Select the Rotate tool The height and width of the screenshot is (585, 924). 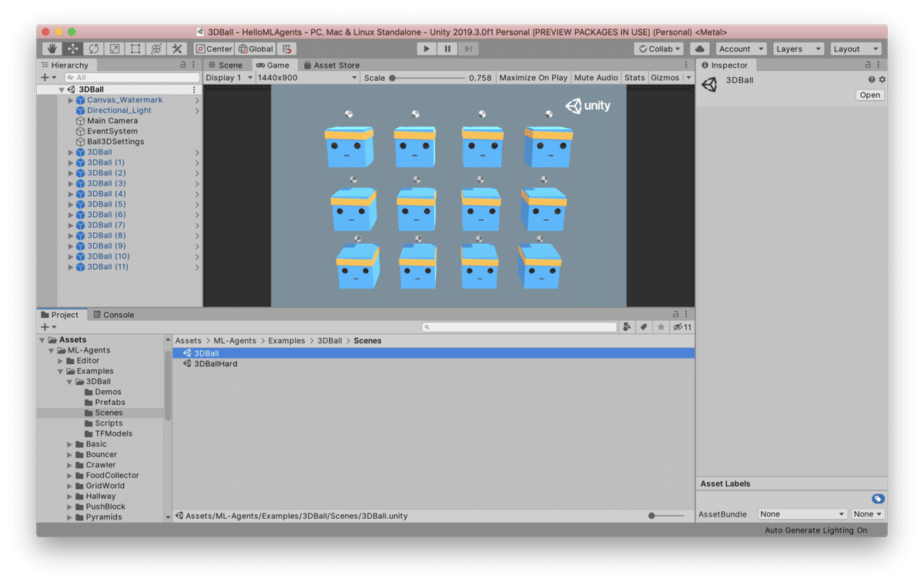[x=93, y=48]
